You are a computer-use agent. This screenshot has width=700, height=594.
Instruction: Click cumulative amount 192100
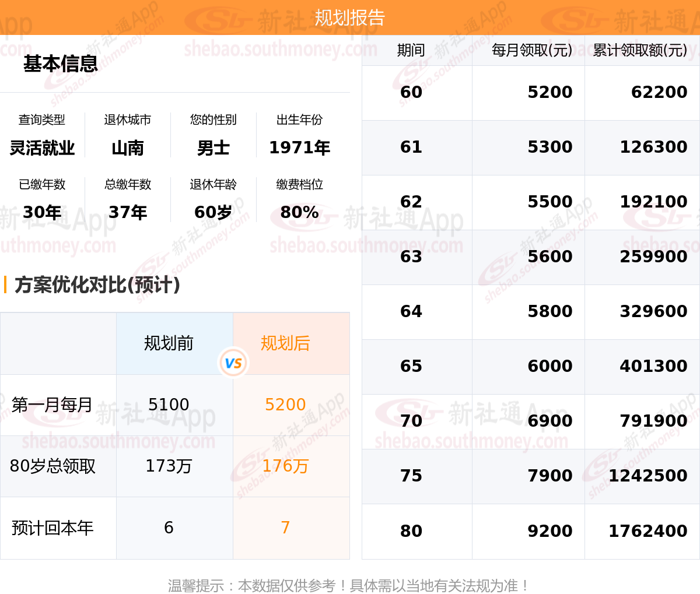pos(654,202)
